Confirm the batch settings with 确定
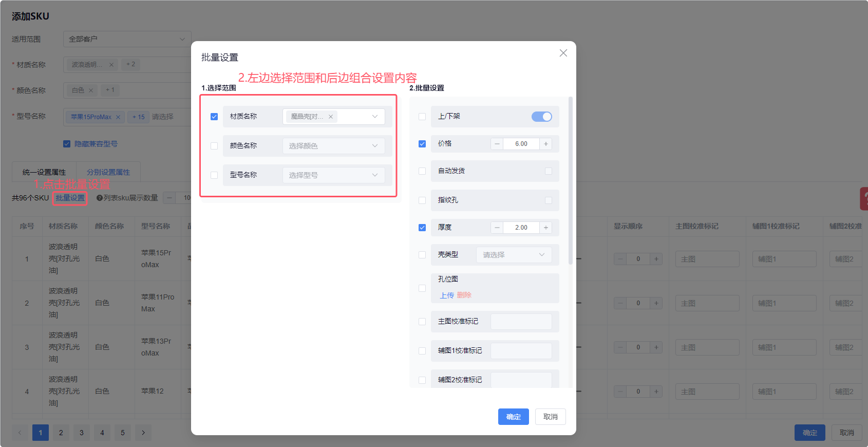This screenshot has width=868, height=447. click(513, 417)
